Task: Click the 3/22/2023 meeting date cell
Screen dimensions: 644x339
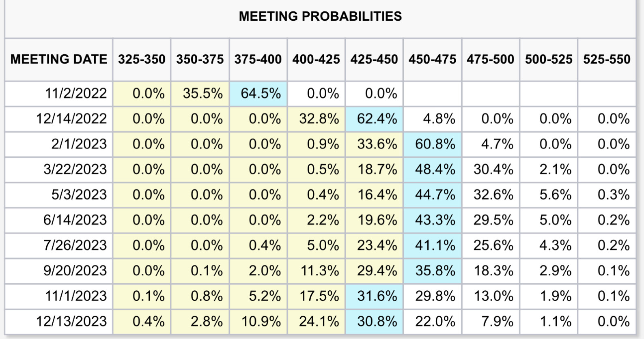Action: point(75,169)
